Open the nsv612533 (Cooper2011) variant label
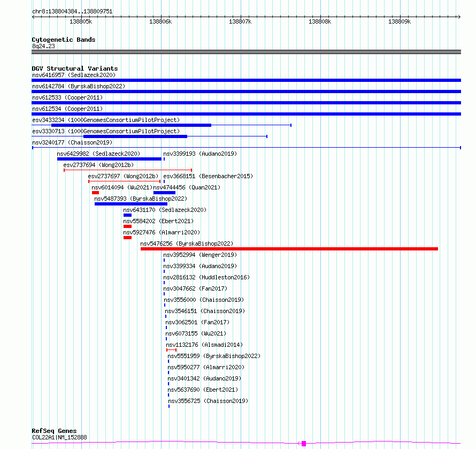This screenshot has height=449, width=476. 67,97
